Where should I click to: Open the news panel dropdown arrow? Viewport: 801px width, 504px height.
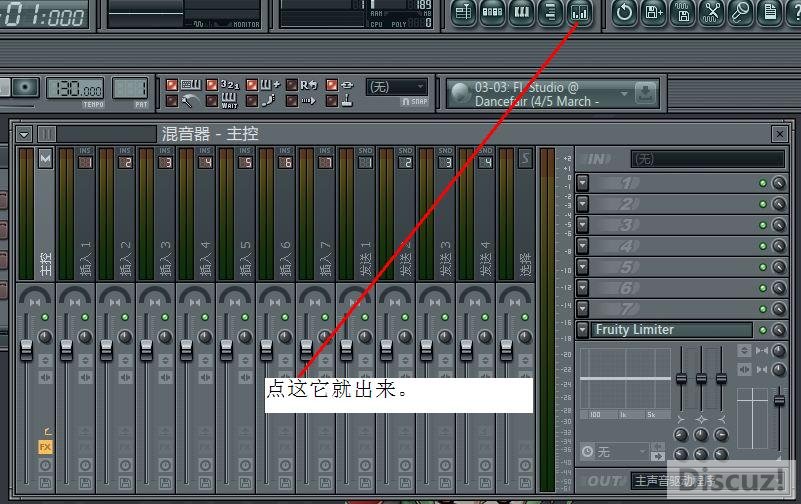click(x=624, y=94)
